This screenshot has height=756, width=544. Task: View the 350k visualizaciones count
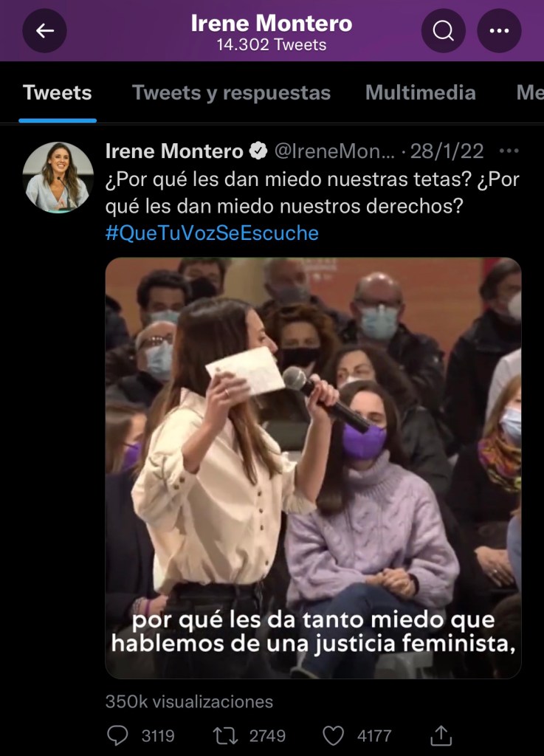coord(190,701)
